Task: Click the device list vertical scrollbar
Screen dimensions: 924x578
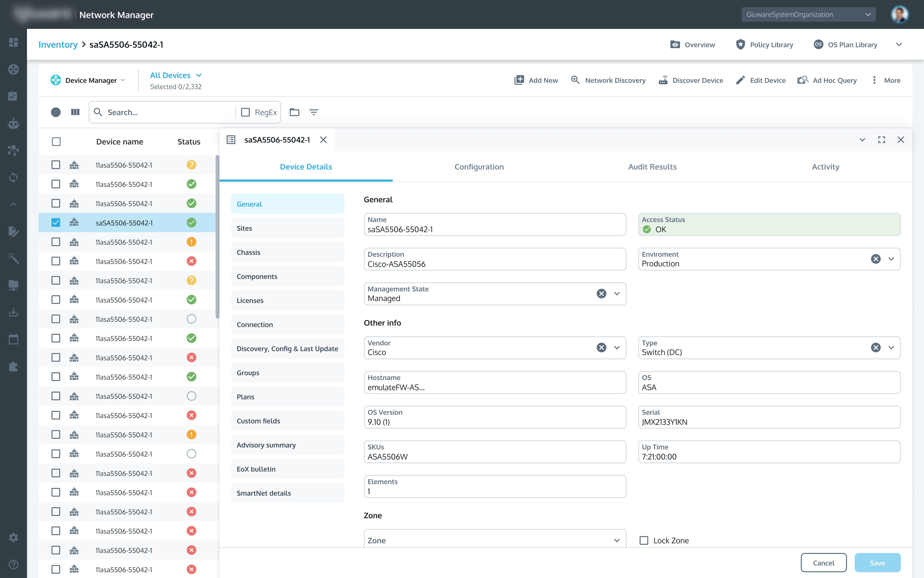Action: (217, 237)
